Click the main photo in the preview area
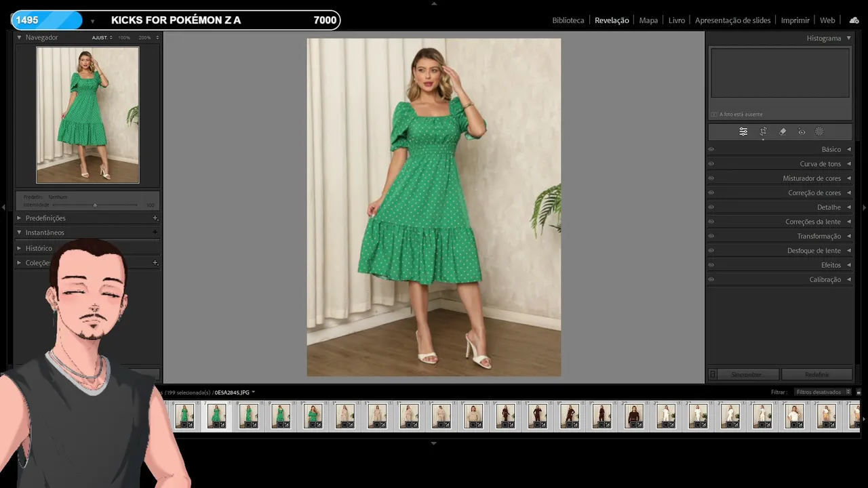This screenshot has height=488, width=868. 434,207
